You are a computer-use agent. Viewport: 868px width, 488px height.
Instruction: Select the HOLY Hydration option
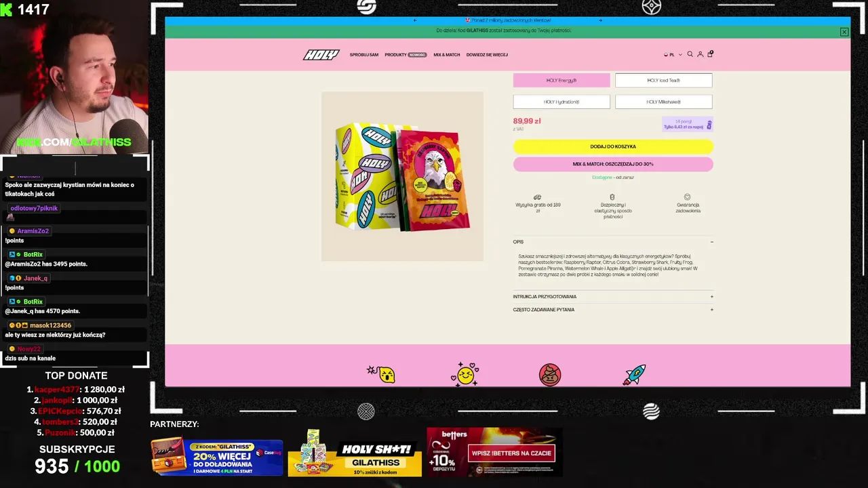coord(561,102)
